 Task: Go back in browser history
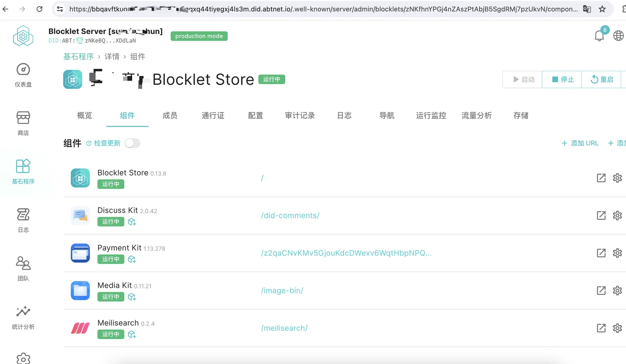point(5,9)
